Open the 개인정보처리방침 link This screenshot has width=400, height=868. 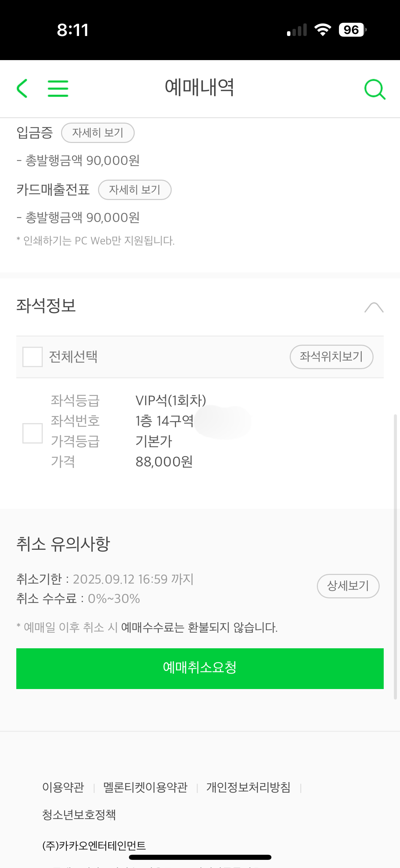(x=248, y=787)
